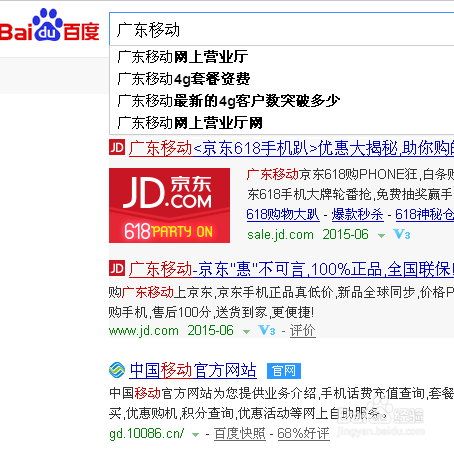Click the V3 credibility badge beside sale.jd.com
454x449 pixels.
402,234
